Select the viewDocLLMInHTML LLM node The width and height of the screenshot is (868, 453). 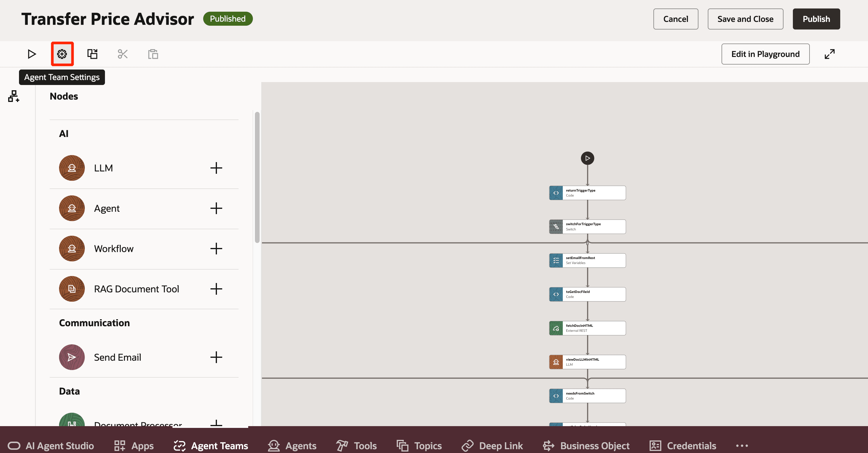point(587,362)
